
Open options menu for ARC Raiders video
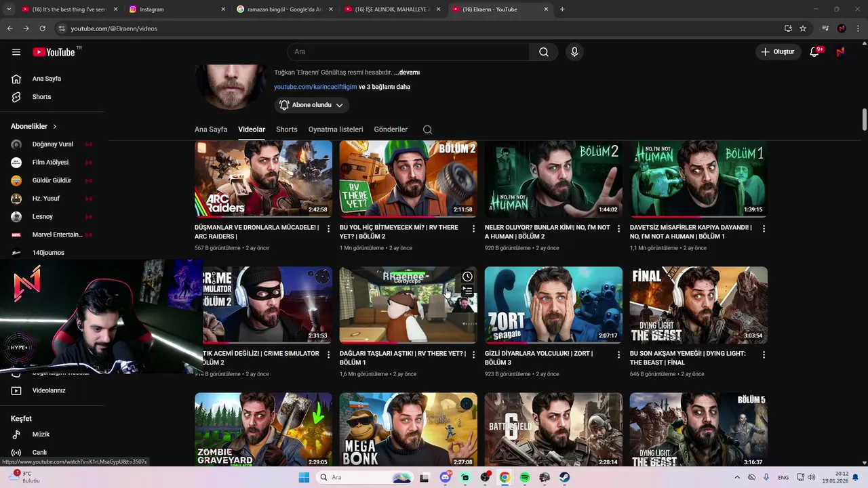click(328, 228)
